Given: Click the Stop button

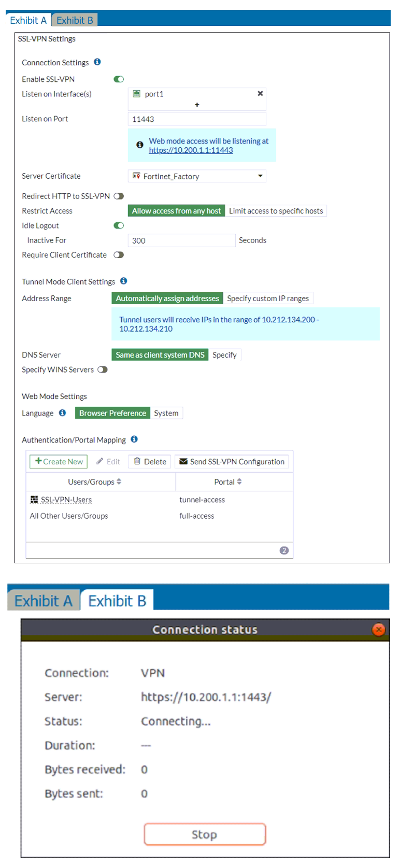Looking at the screenshot, I should (x=205, y=834).
